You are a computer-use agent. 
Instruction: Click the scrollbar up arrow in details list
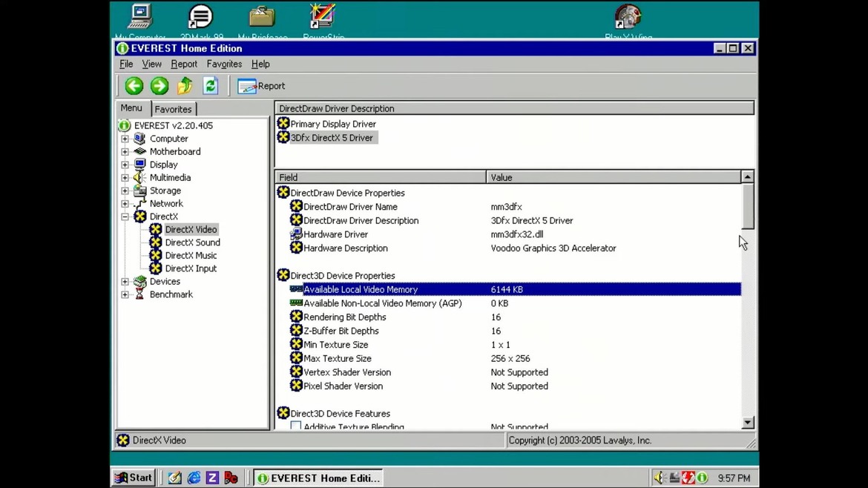point(747,177)
